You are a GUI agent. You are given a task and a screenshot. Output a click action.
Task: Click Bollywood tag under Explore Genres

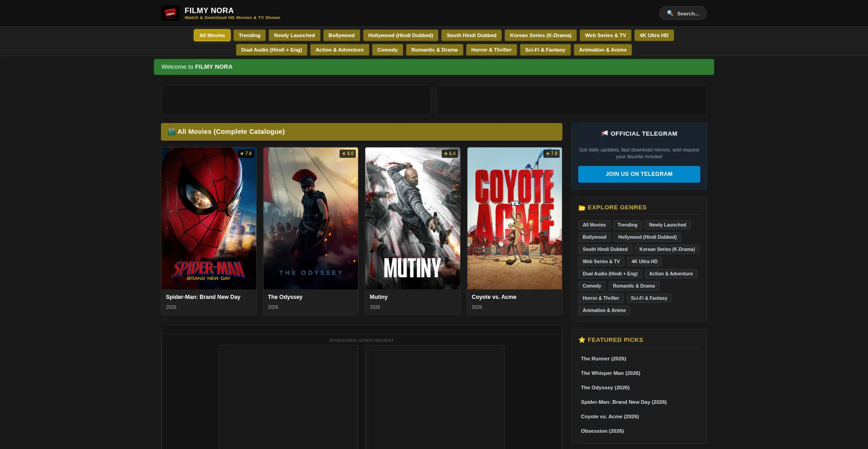click(594, 237)
